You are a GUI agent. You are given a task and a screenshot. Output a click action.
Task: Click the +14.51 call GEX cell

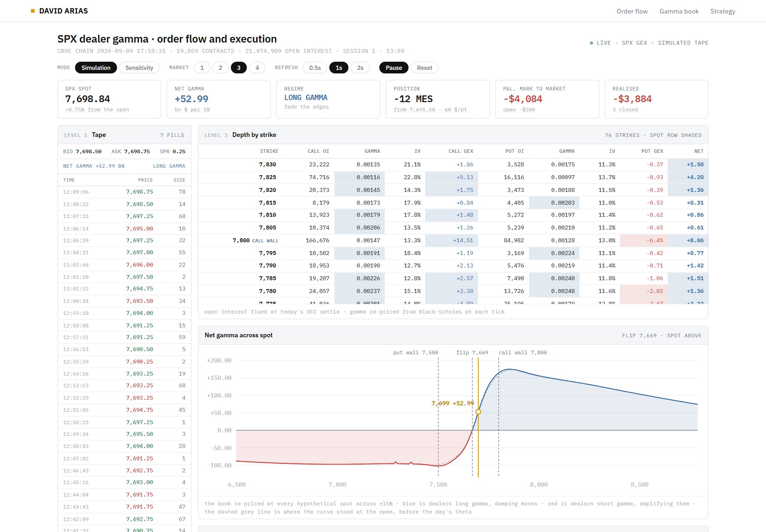[x=451, y=240]
